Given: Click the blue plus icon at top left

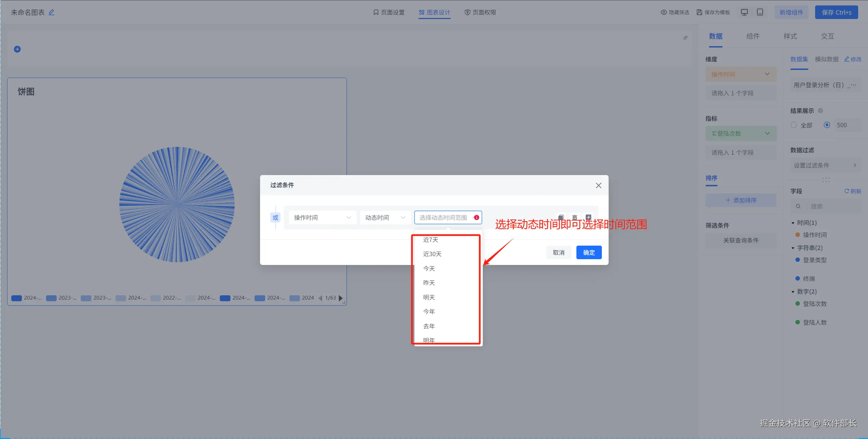Looking at the screenshot, I should [17, 49].
